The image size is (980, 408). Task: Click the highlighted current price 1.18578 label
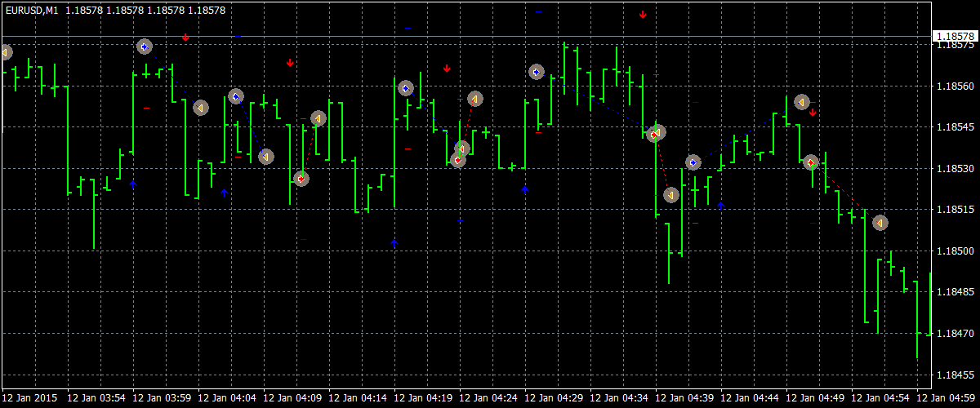tap(955, 36)
